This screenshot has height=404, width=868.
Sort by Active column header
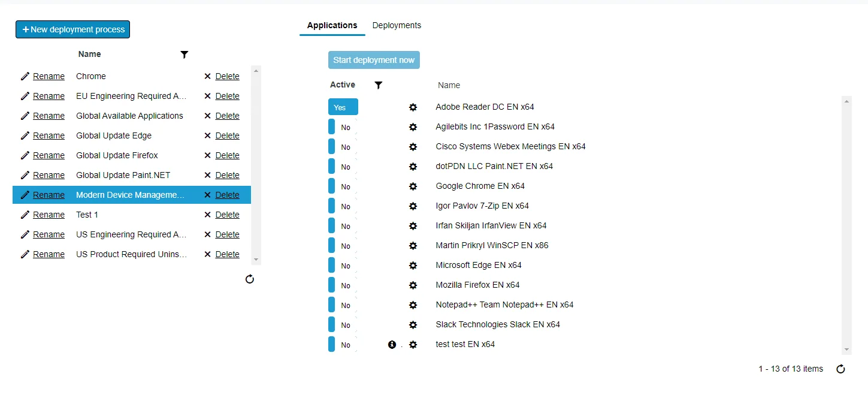(343, 85)
